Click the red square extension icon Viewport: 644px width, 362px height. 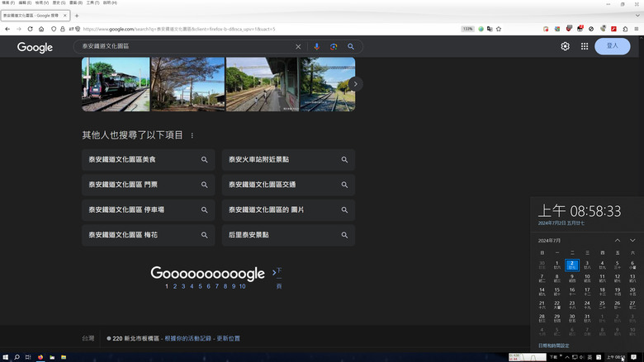click(x=613, y=29)
